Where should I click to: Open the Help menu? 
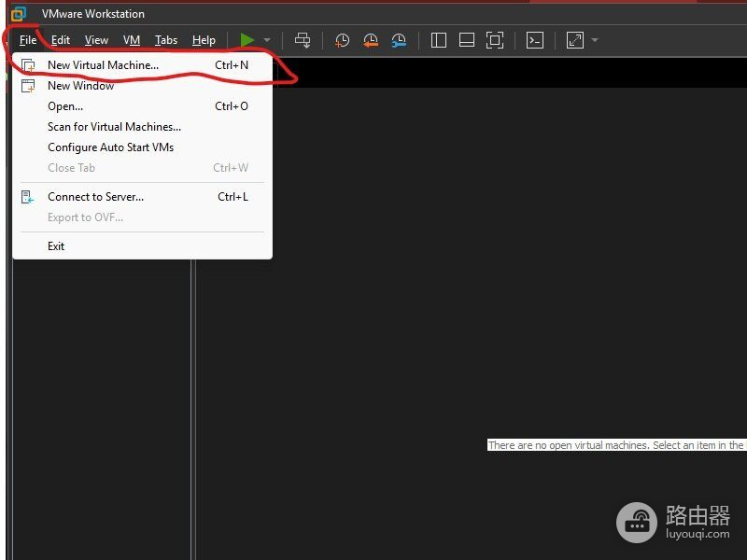click(x=204, y=40)
